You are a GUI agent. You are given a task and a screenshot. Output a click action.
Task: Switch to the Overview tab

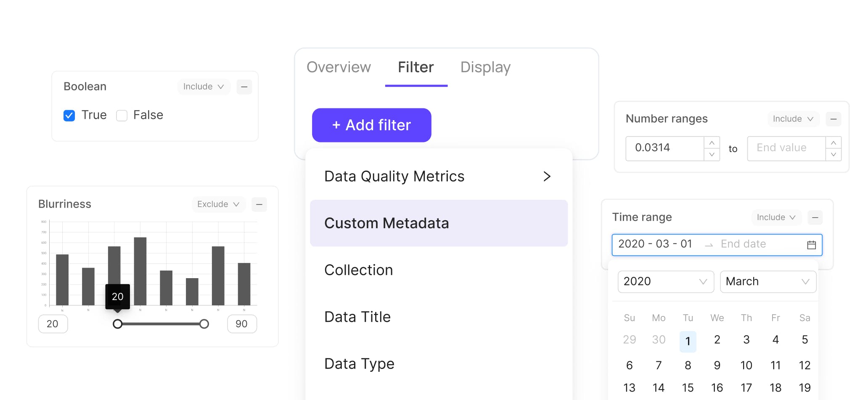click(x=339, y=67)
